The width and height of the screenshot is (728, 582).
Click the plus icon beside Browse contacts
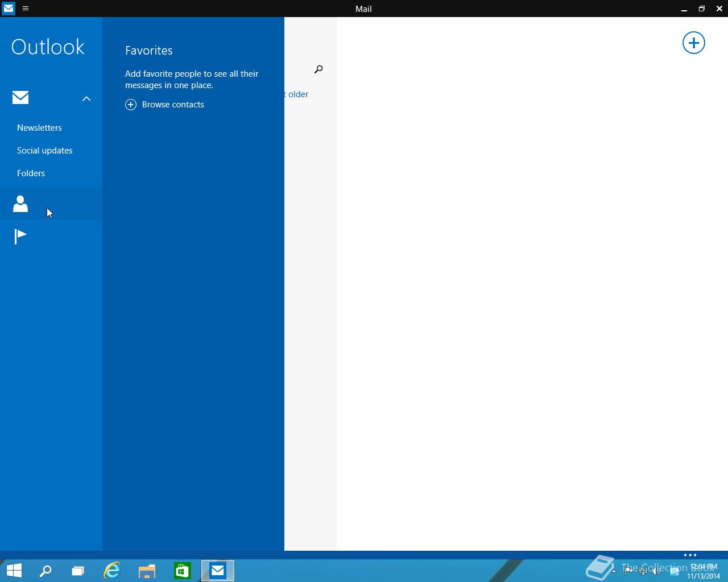coord(131,105)
